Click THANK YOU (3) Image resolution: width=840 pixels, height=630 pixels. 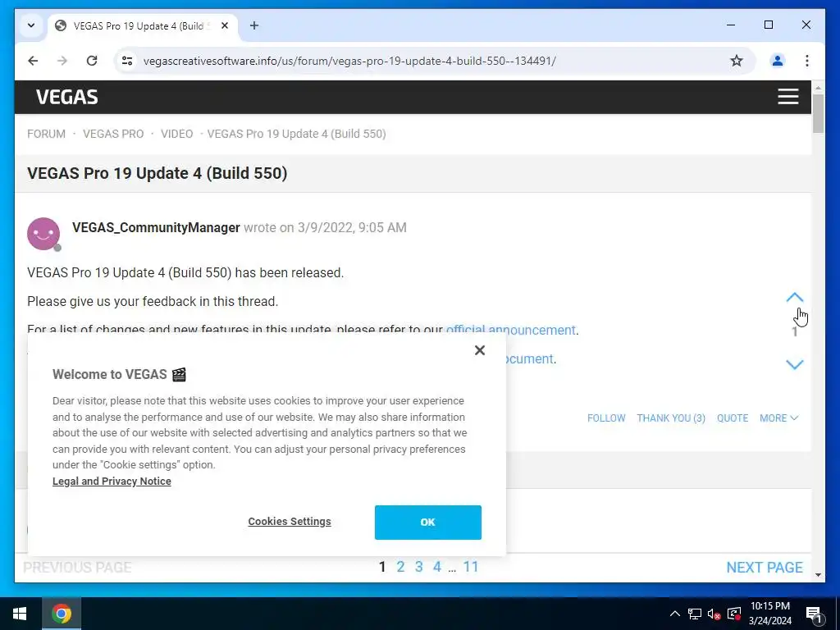(x=671, y=418)
